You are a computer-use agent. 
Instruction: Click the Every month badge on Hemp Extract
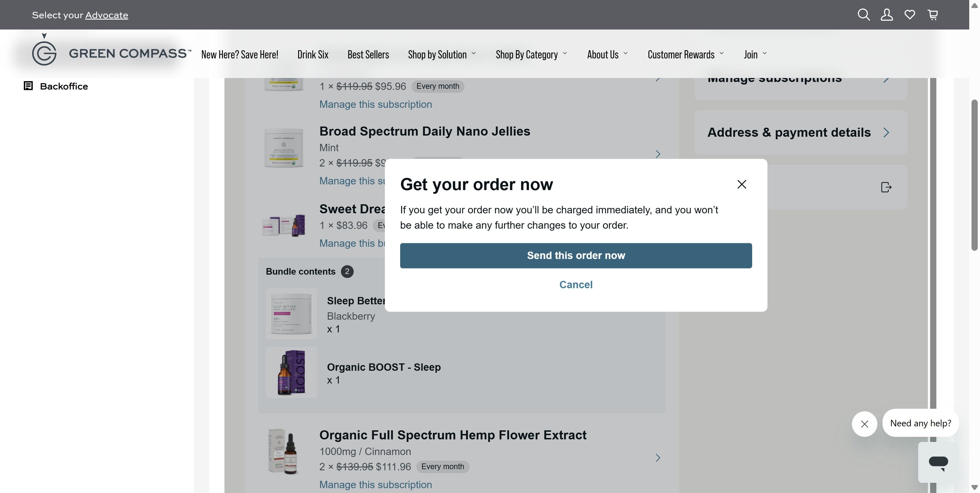pyautogui.click(x=442, y=467)
